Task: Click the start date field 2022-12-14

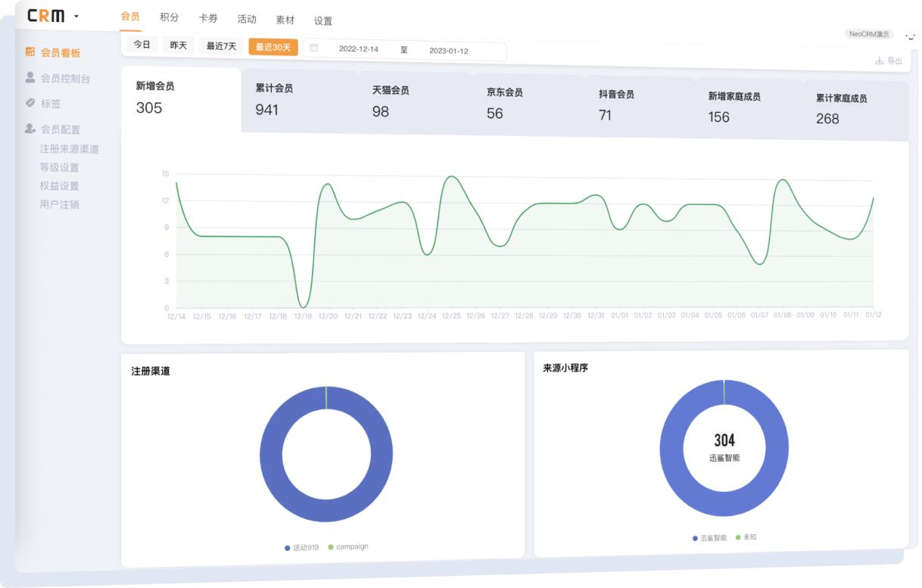Action: click(359, 49)
